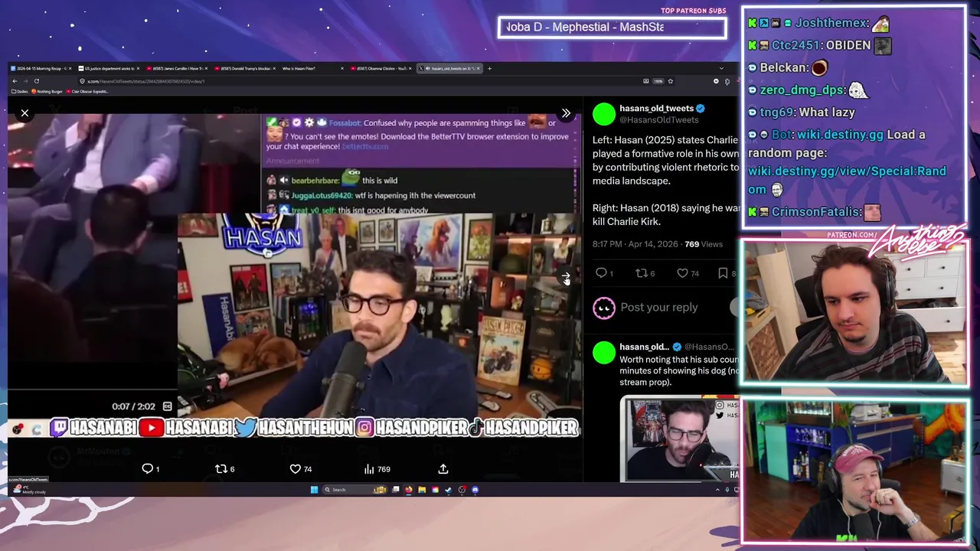
Task: Open the Windows Start menu
Action: 314,490
